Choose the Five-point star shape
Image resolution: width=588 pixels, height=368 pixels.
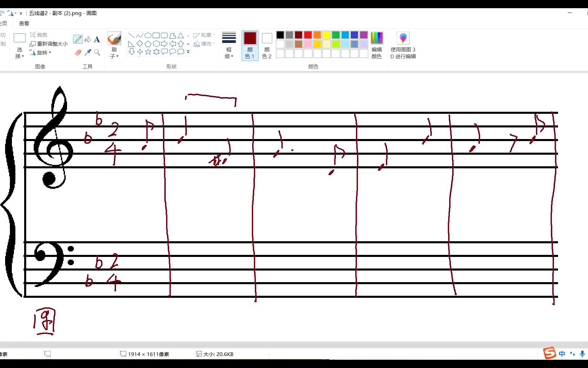pos(148,52)
